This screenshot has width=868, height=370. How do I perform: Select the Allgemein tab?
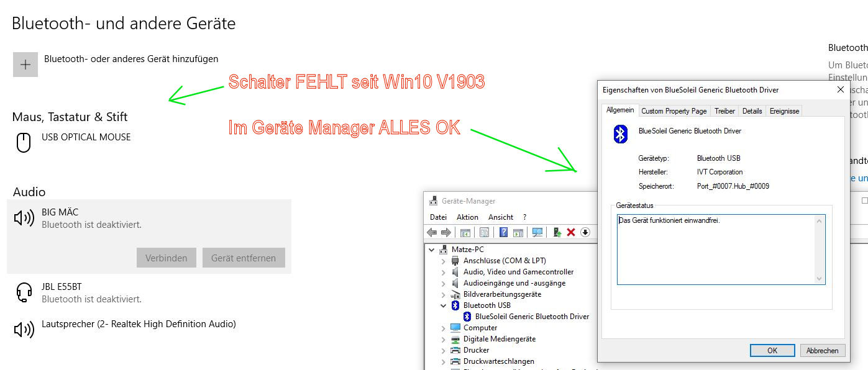click(x=620, y=110)
